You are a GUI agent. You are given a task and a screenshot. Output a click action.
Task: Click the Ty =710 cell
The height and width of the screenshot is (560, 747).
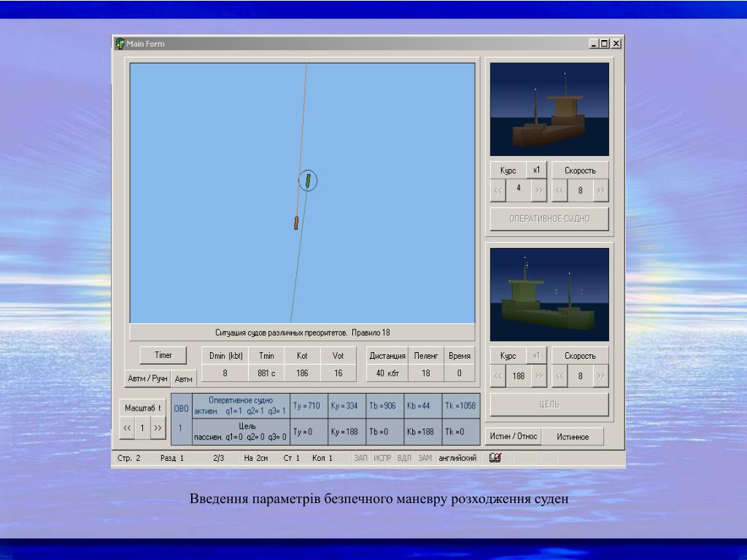(x=309, y=406)
